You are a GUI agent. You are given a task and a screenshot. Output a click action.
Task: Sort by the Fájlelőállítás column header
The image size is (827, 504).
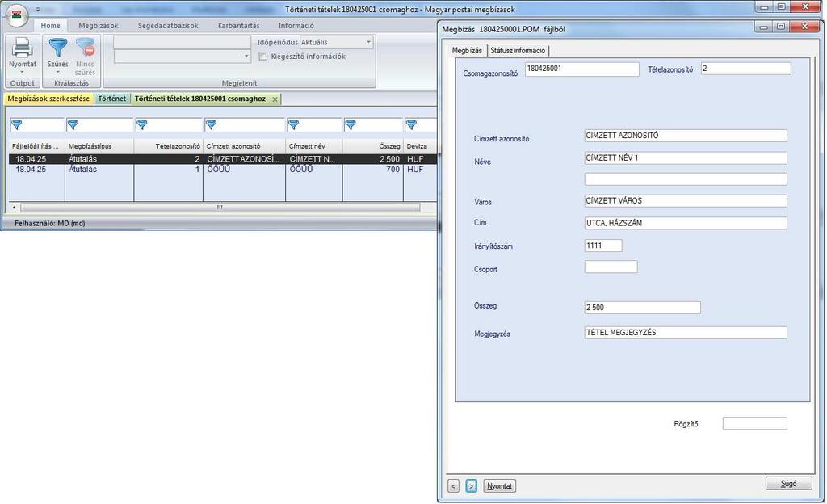click(x=37, y=146)
